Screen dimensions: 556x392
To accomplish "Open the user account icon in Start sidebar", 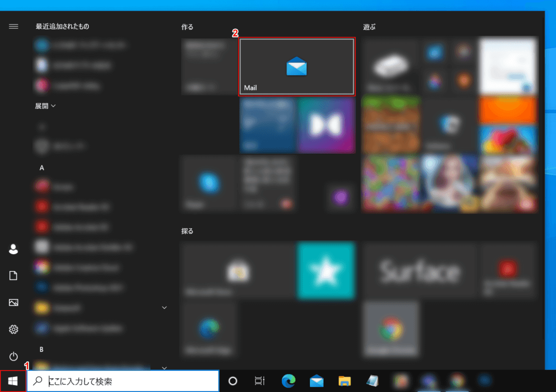I will coord(13,249).
